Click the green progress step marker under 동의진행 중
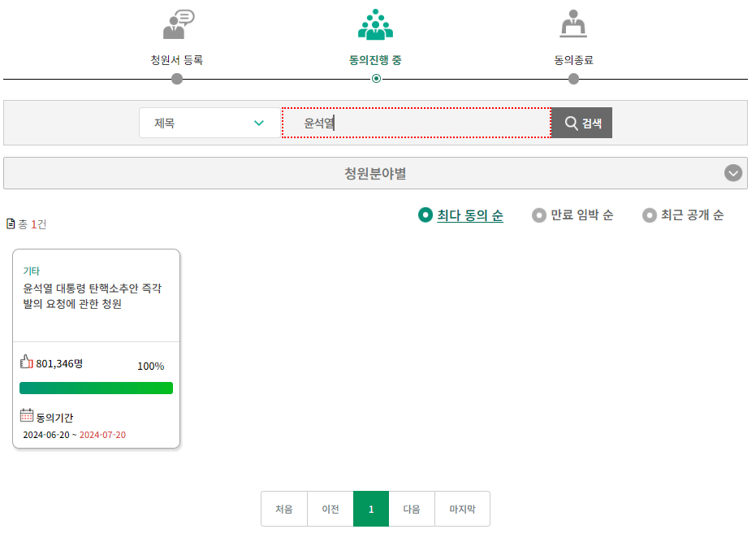 [375, 79]
